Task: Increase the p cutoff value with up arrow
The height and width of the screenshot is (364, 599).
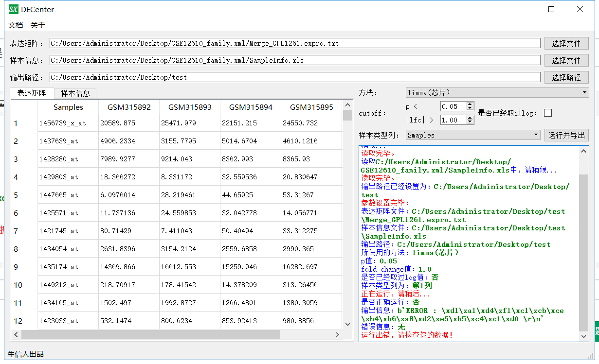Action: pyautogui.click(x=470, y=104)
